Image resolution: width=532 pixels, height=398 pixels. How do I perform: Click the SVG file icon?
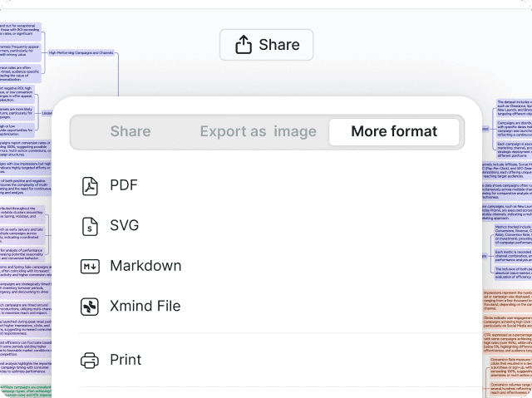(x=90, y=225)
